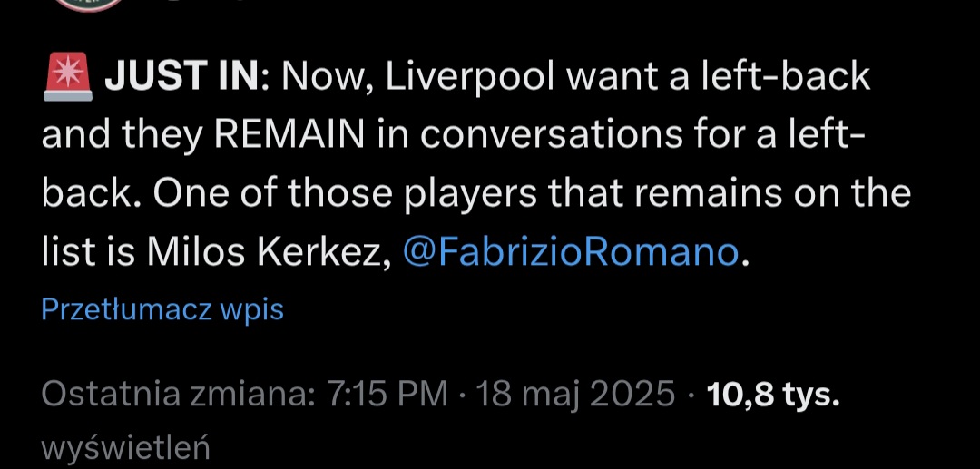
Task: Click the bold JUST IN text
Action: 183,78
